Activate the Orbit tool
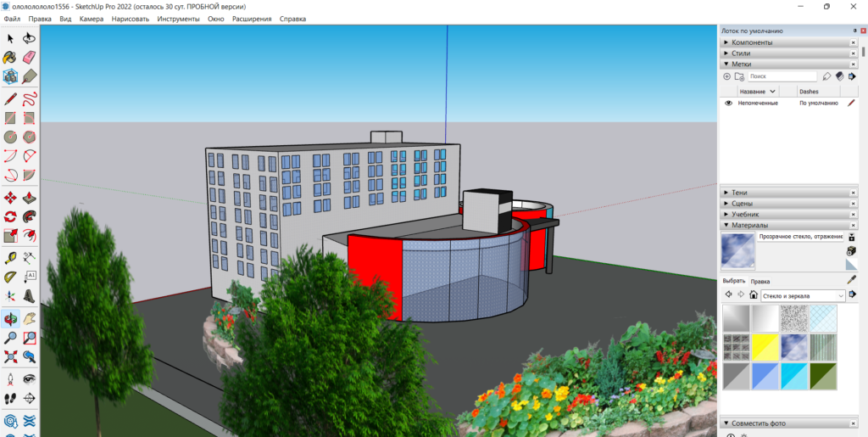Screen dimensions: 868x437 10,318
